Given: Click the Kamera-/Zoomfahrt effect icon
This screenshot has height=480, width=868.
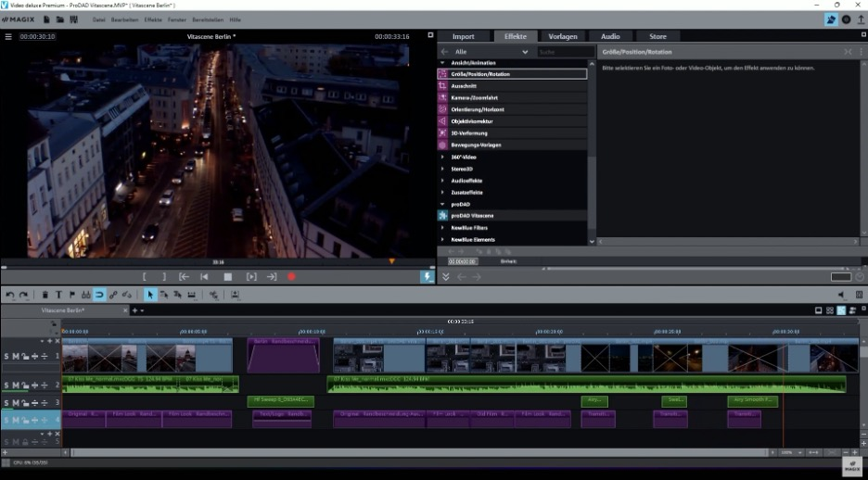Looking at the screenshot, I should (x=442, y=97).
